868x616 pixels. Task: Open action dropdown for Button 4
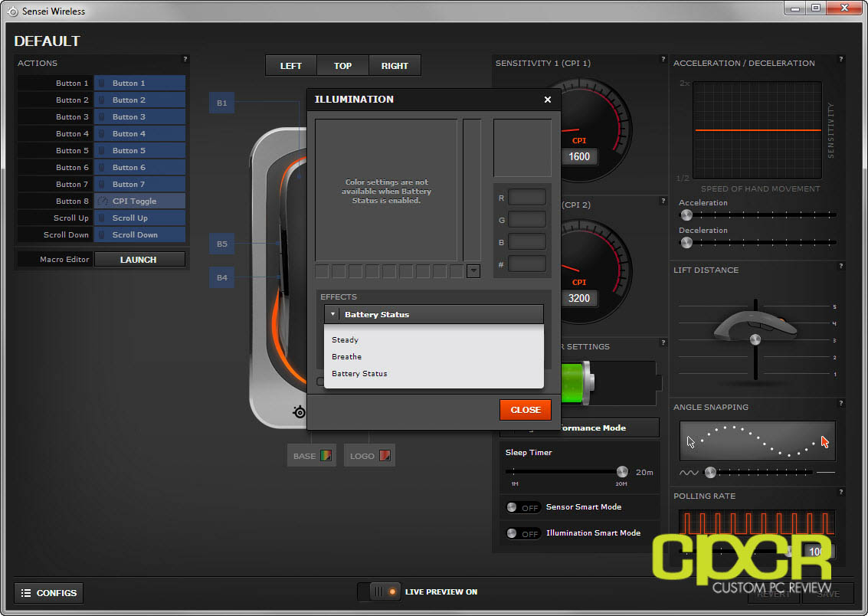tap(139, 134)
